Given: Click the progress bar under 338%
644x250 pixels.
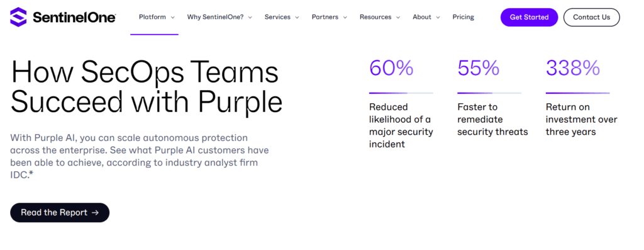Looking at the screenshot, I should point(577,93).
